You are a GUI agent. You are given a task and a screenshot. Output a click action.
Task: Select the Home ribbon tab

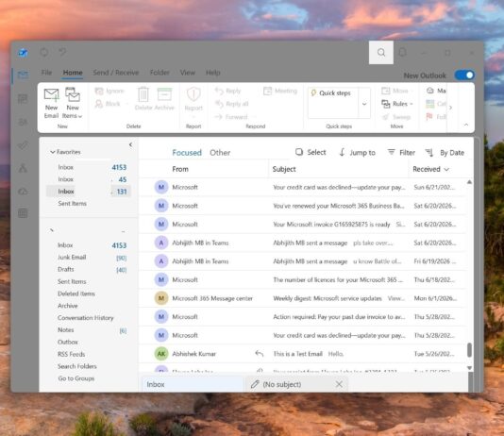(73, 73)
